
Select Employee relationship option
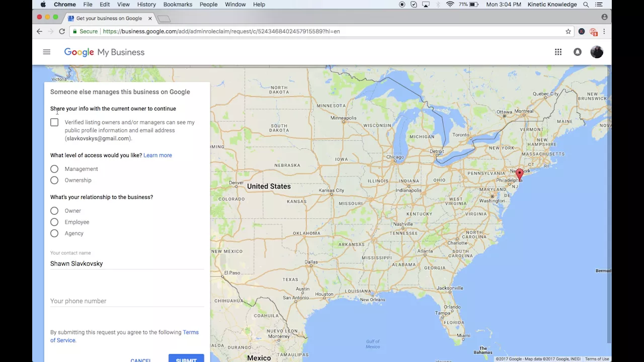(54, 222)
